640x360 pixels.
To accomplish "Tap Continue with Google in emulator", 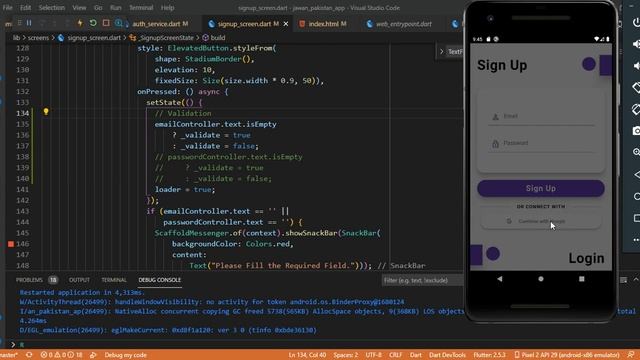I will (x=541, y=221).
